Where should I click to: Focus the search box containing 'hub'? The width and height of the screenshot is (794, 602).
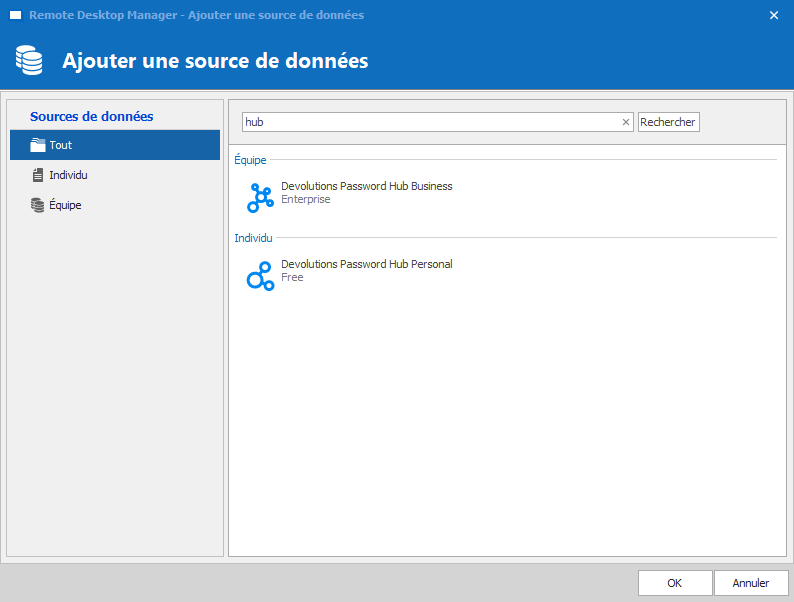pyautogui.click(x=430, y=122)
